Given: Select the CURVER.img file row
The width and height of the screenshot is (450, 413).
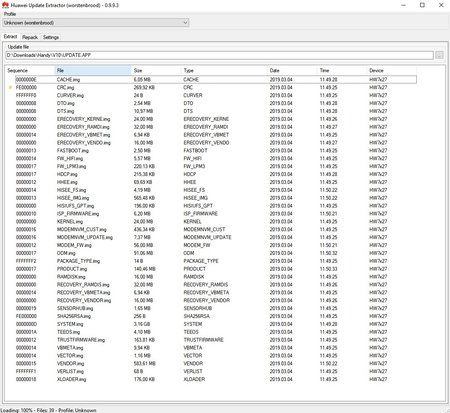Looking at the screenshot, I should [x=216, y=95].
